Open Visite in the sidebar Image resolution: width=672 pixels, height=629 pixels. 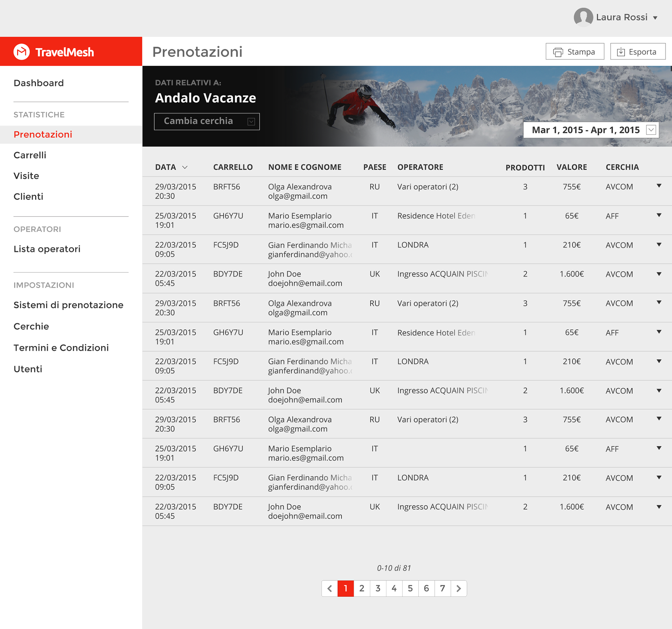pyautogui.click(x=26, y=176)
